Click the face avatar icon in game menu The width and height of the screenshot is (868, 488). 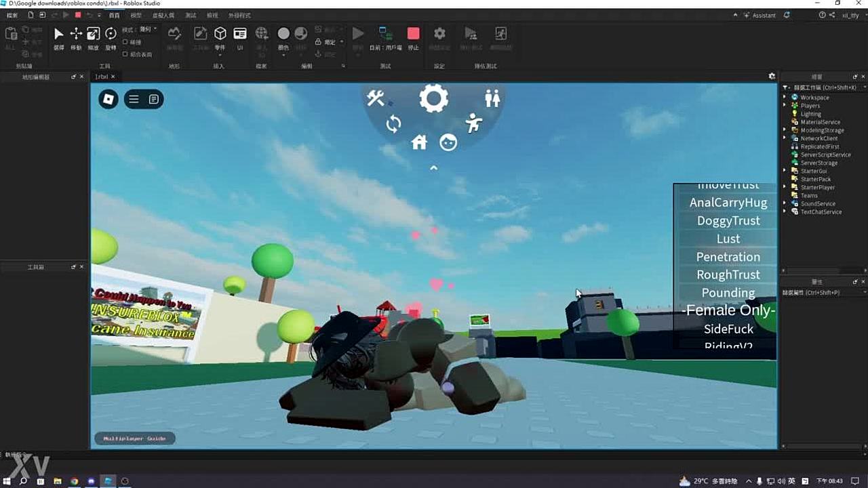[x=448, y=142]
